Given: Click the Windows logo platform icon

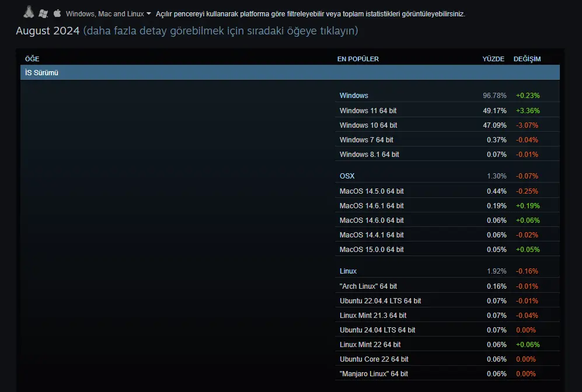Looking at the screenshot, I should [43, 14].
